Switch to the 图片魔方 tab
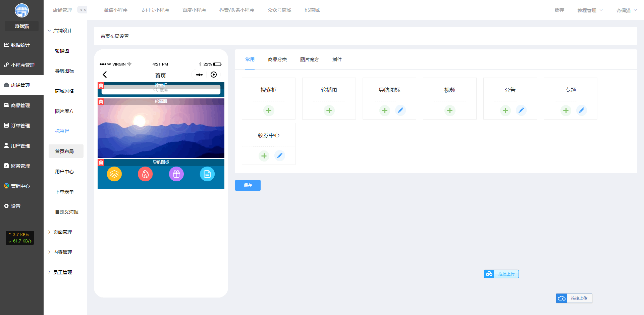This screenshot has height=315, width=644. click(x=310, y=59)
